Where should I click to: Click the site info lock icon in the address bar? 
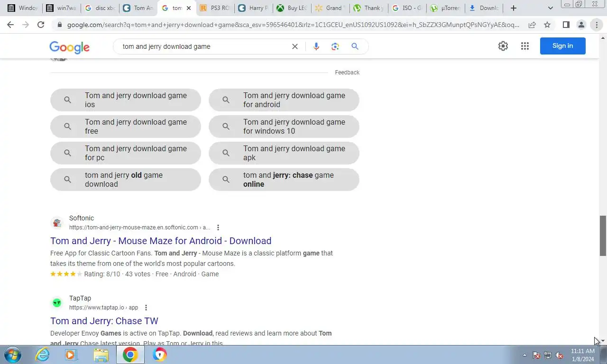point(59,25)
